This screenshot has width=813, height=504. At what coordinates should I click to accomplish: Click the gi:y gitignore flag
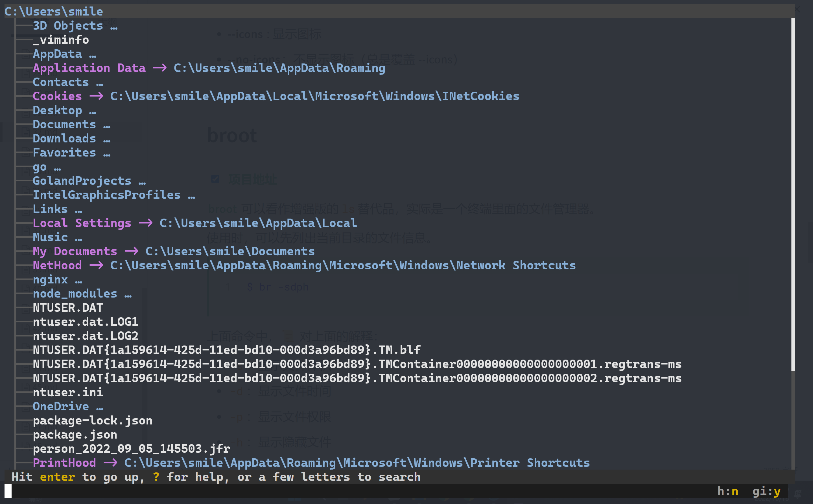click(766, 491)
